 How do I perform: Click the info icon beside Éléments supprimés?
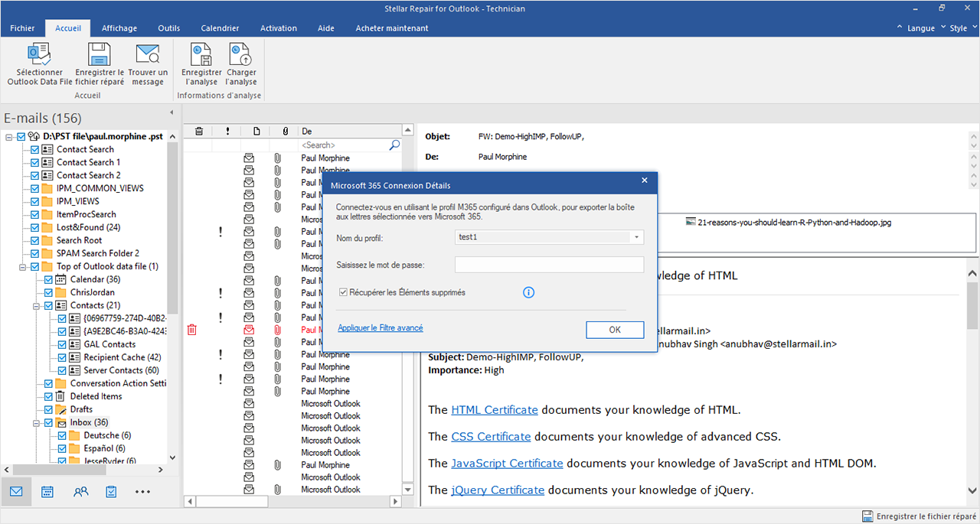(528, 292)
